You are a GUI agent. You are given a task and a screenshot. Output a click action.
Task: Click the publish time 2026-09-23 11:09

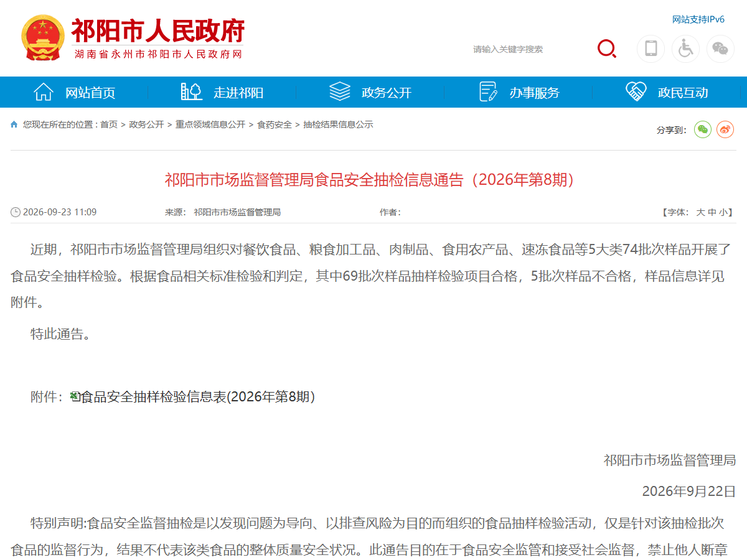click(60, 212)
